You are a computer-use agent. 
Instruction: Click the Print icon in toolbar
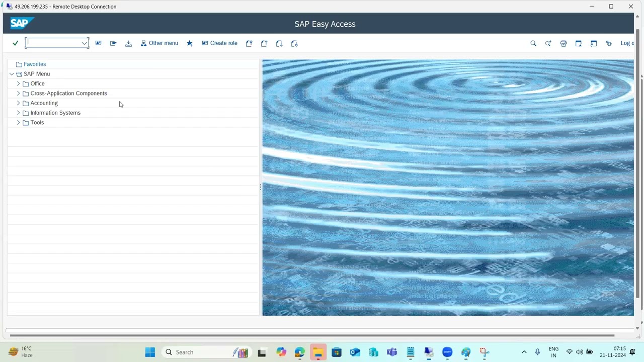[563, 43]
